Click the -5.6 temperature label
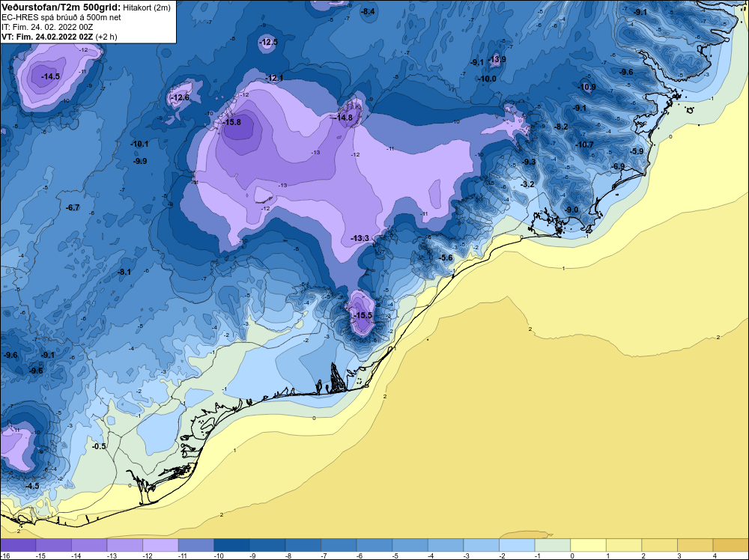The width and height of the screenshot is (749, 560). tap(445, 258)
